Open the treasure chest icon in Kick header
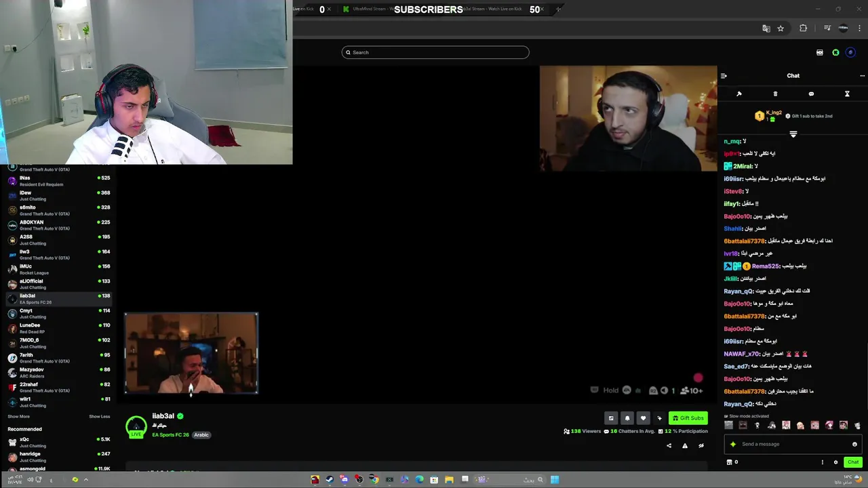 (820, 52)
